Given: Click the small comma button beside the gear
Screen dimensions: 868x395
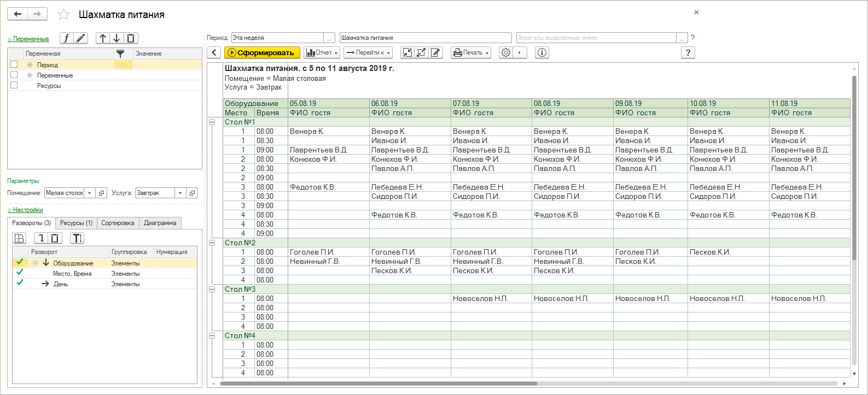Looking at the screenshot, I should pos(520,52).
